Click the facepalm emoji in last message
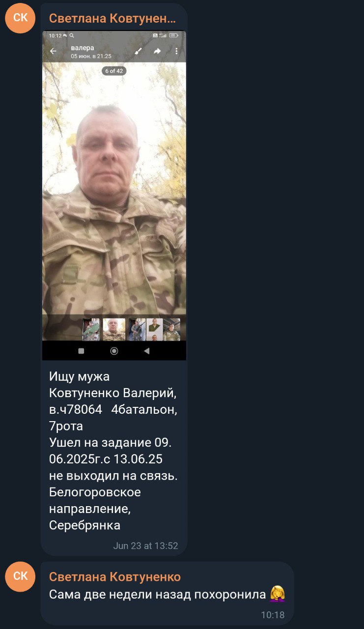This screenshot has width=364, height=629. click(x=278, y=594)
